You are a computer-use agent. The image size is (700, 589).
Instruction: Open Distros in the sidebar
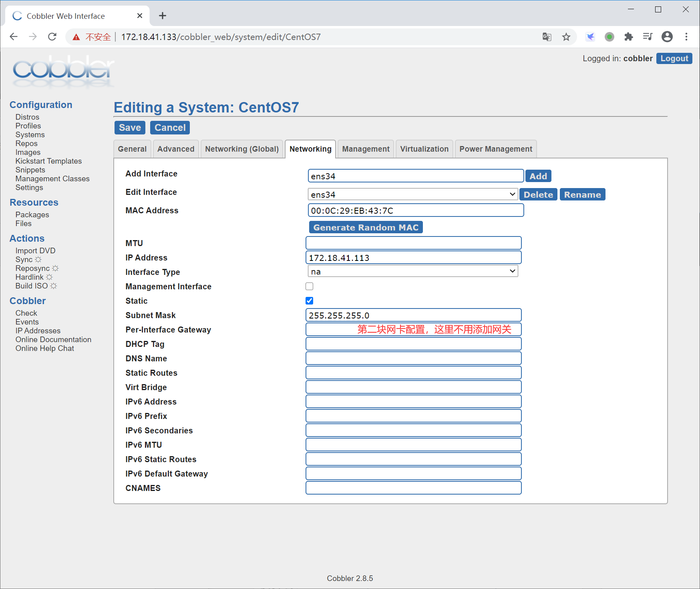[27, 117]
